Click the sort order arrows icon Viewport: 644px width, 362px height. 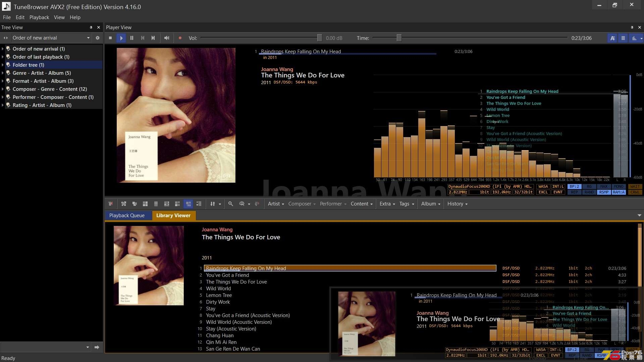pos(213,204)
